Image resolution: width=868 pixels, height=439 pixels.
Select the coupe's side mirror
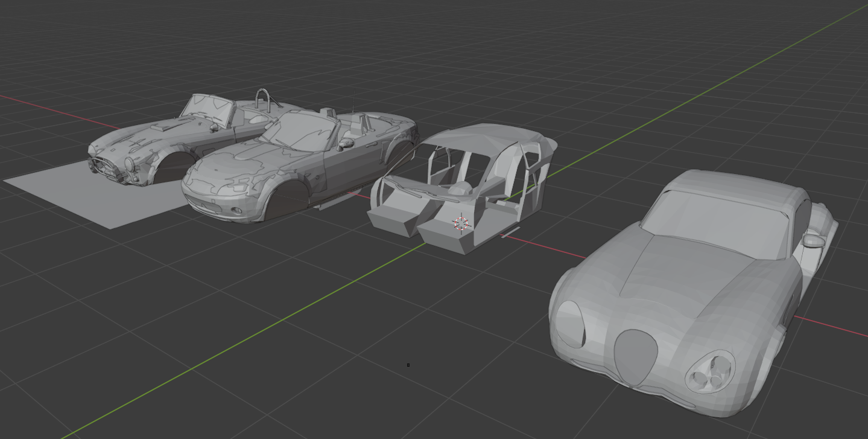pos(814,240)
